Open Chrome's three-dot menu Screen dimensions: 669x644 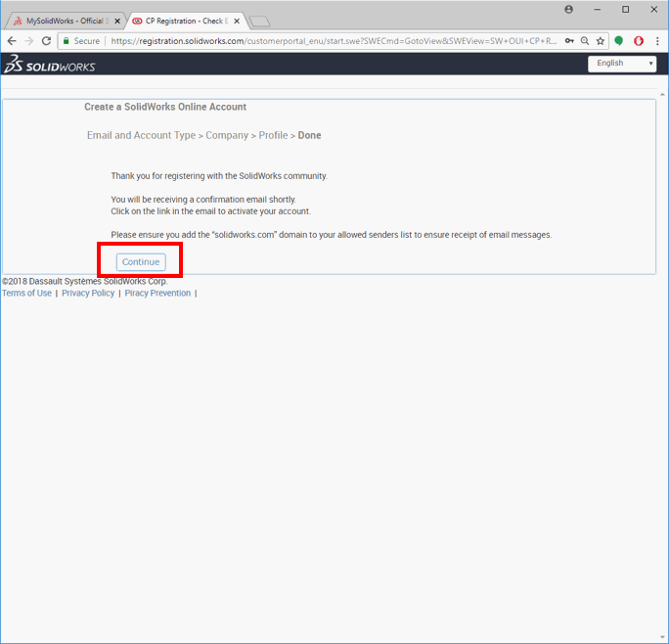(x=657, y=41)
